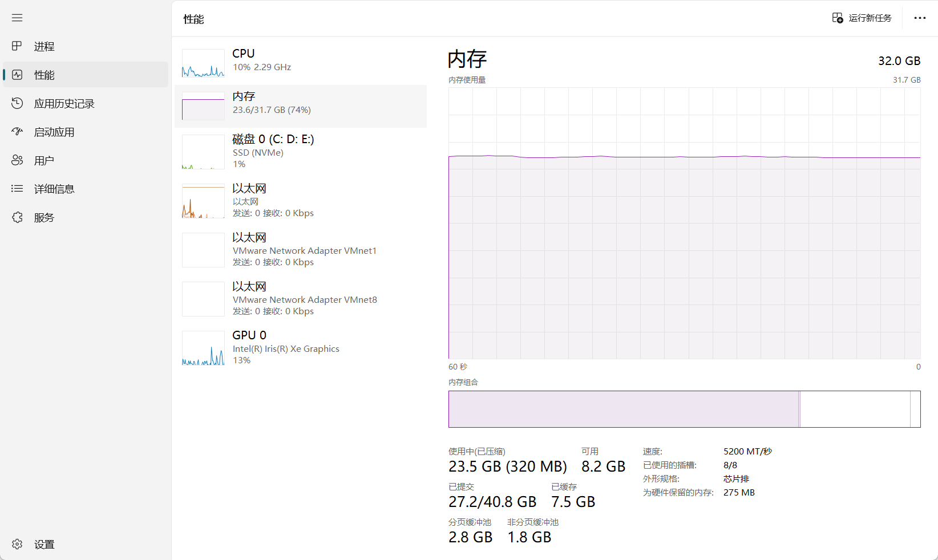Click the 23.5 GB (320 MB) in-use value
This screenshot has width=938, height=560.
[508, 466]
